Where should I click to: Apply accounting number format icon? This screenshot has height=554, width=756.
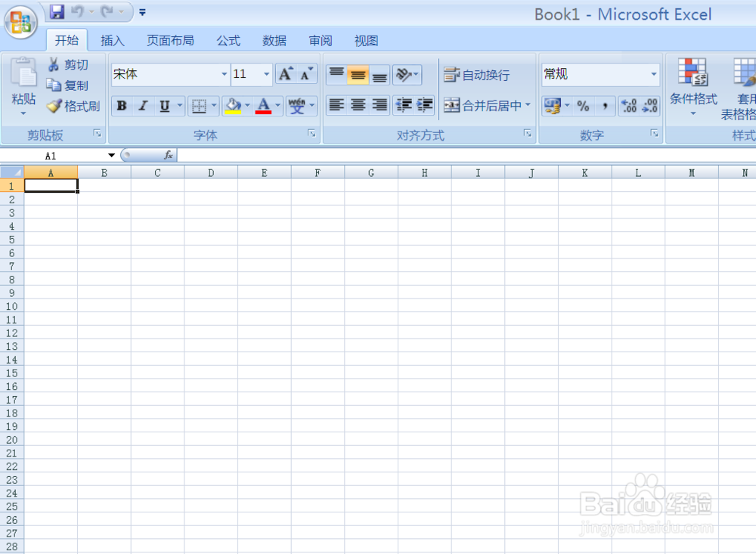click(x=552, y=106)
